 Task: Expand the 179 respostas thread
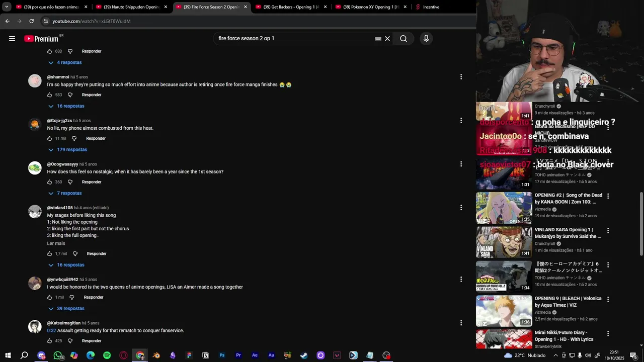[67, 150]
